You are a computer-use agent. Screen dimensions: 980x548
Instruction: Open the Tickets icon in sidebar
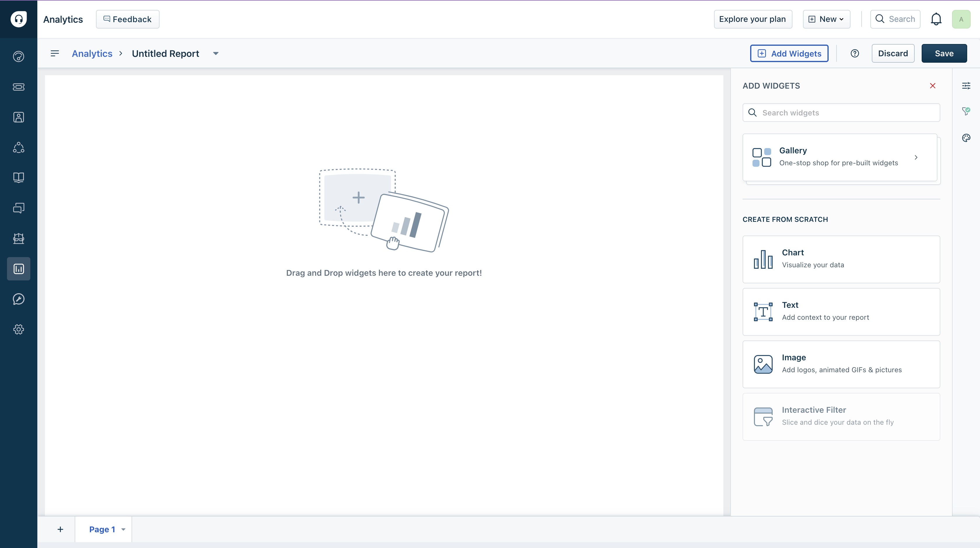tap(18, 87)
